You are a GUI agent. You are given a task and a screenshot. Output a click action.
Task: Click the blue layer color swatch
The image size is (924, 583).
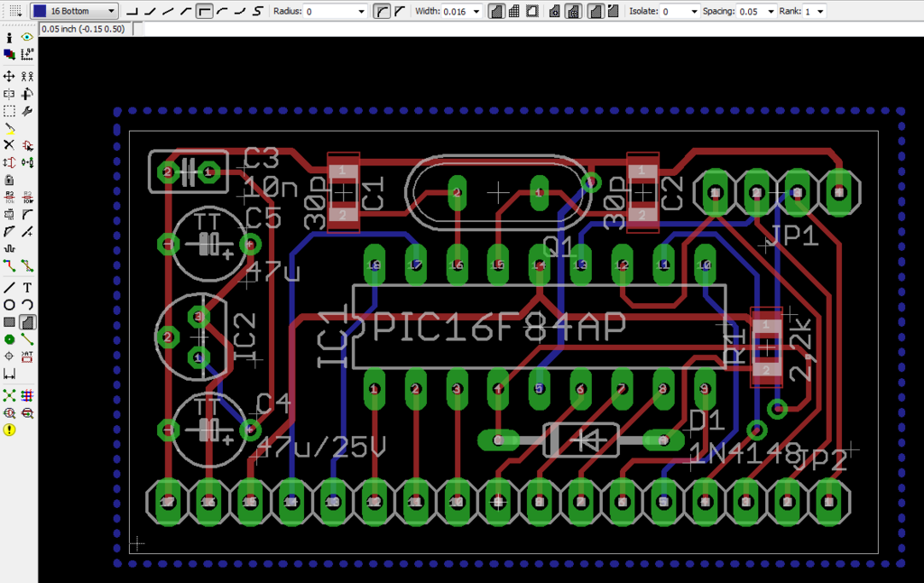pyautogui.click(x=40, y=11)
